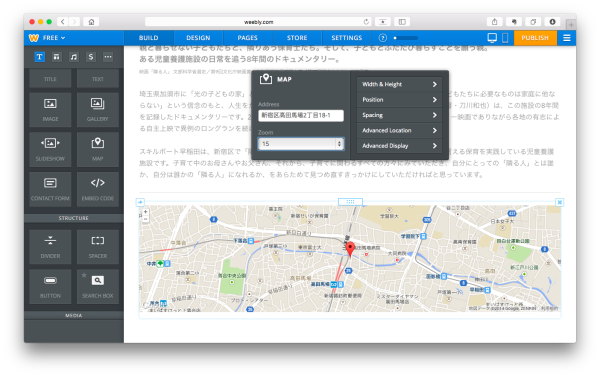The image size is (600, 377).
Task: Pick the BUTTON element
Action: coord(50,287)
